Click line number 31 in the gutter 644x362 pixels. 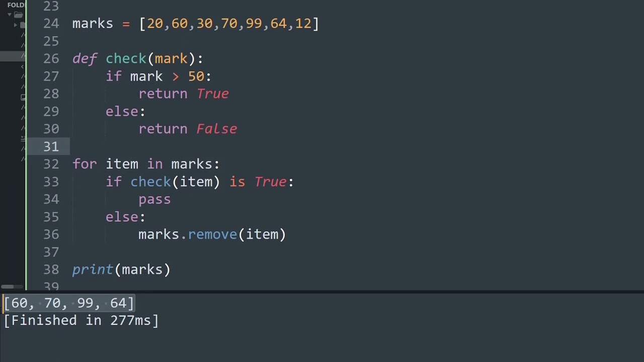pos(51,146)
